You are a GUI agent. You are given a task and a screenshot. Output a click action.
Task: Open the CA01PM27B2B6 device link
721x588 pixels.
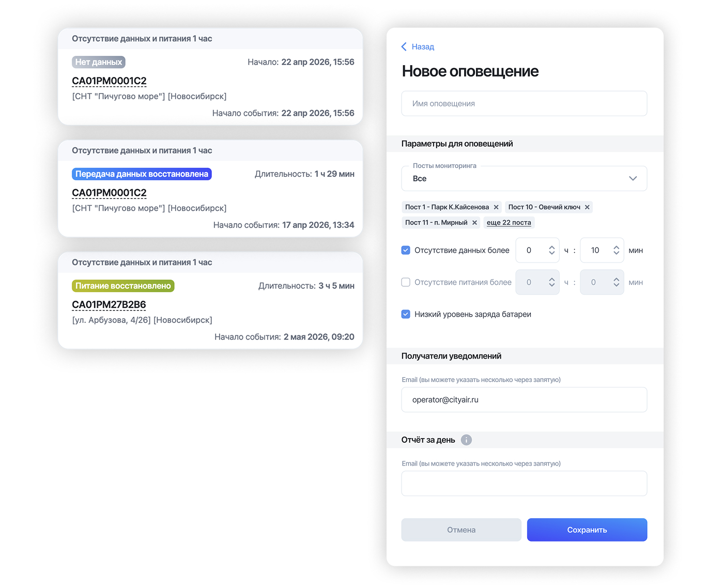click(109, 305)
